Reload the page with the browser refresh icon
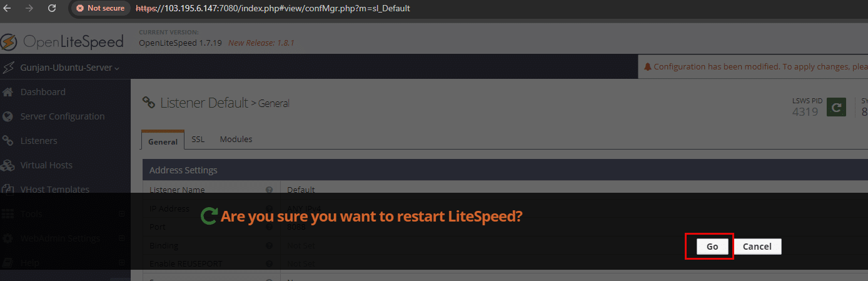Screen dimensions: 868x281 click(x=52, y=9)
